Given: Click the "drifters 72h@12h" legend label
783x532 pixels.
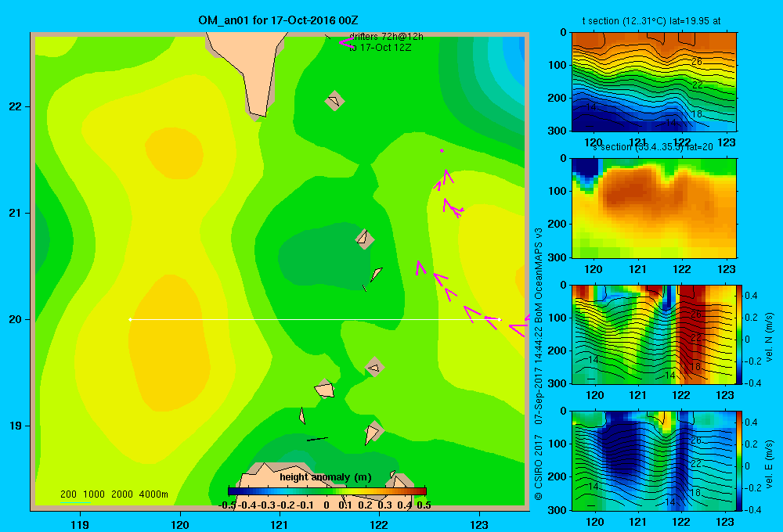Looking at the screenshot, I should tap(386, 37).
